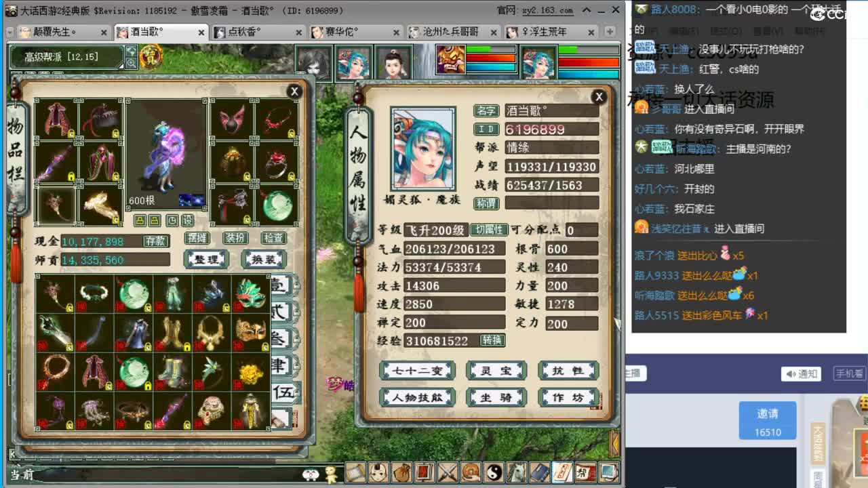
Task: Switch to the 浮生荒年 character tab
Action: 551,32
